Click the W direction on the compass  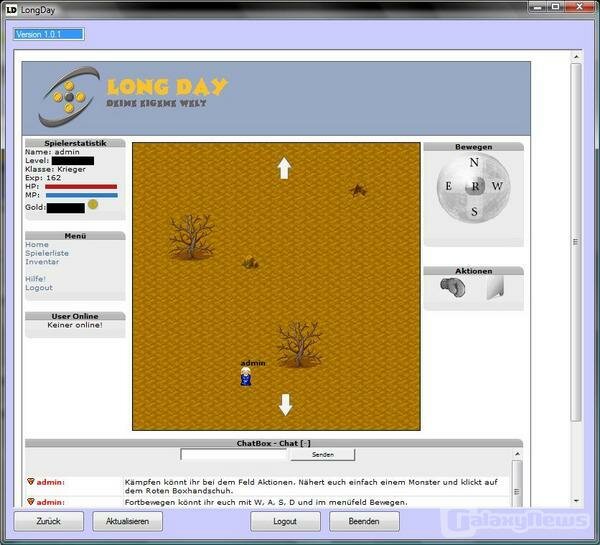[x=497, y=186]
